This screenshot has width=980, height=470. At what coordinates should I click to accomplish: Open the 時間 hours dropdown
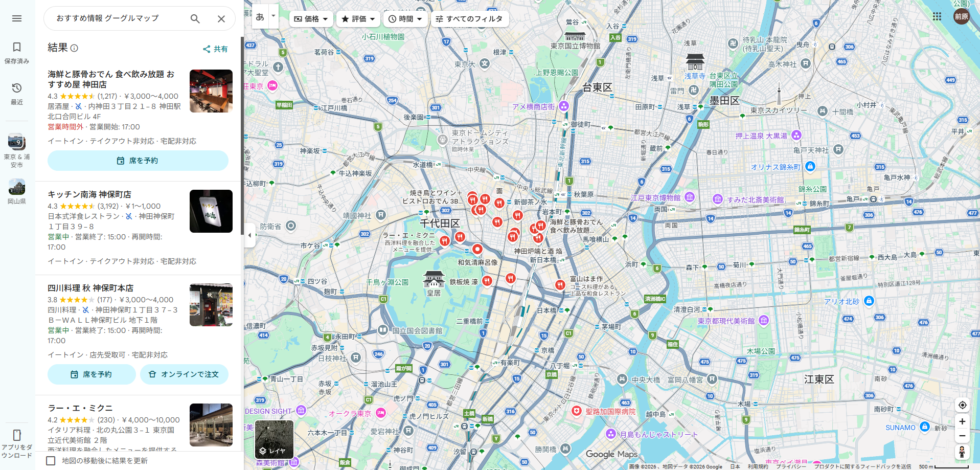pyautogui.click(x=405, y=19)
